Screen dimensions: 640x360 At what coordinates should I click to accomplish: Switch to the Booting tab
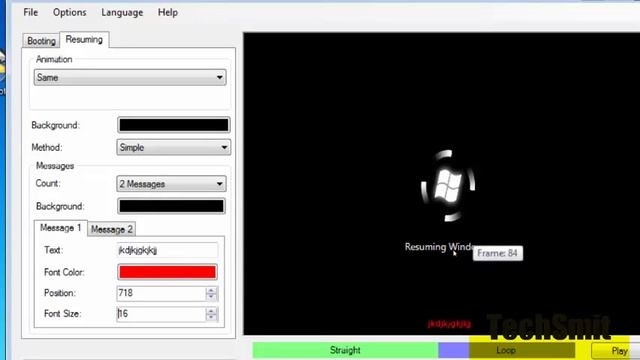coord(41,41)
